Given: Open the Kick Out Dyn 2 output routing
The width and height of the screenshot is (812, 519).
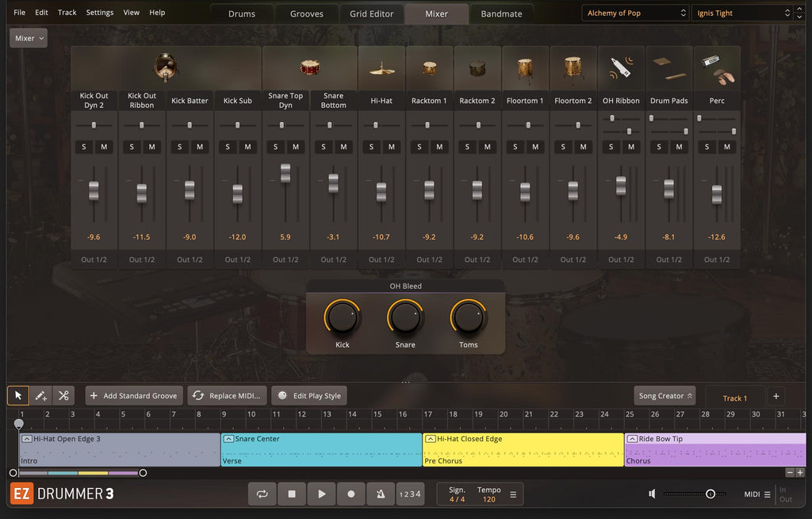Looking at the screenshot, I should click(x=94, y=259).
